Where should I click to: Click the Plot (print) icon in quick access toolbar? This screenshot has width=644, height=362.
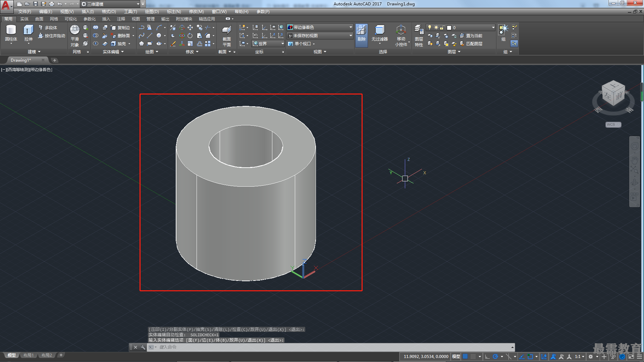[x=52, y=4]
